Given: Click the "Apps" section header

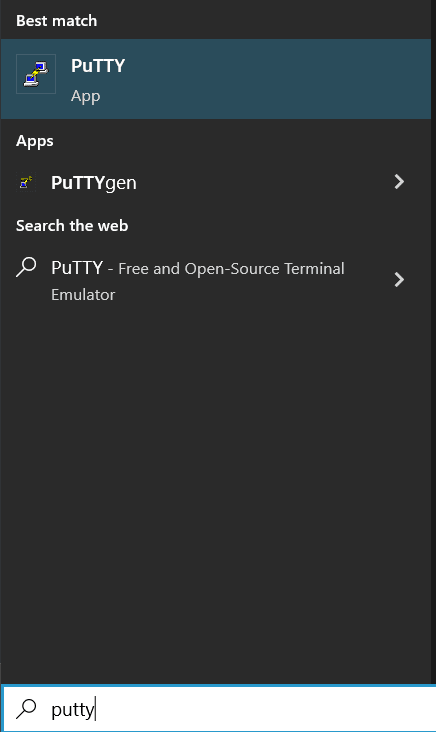Looking at the screenshot, I should [x=35, y=141].
